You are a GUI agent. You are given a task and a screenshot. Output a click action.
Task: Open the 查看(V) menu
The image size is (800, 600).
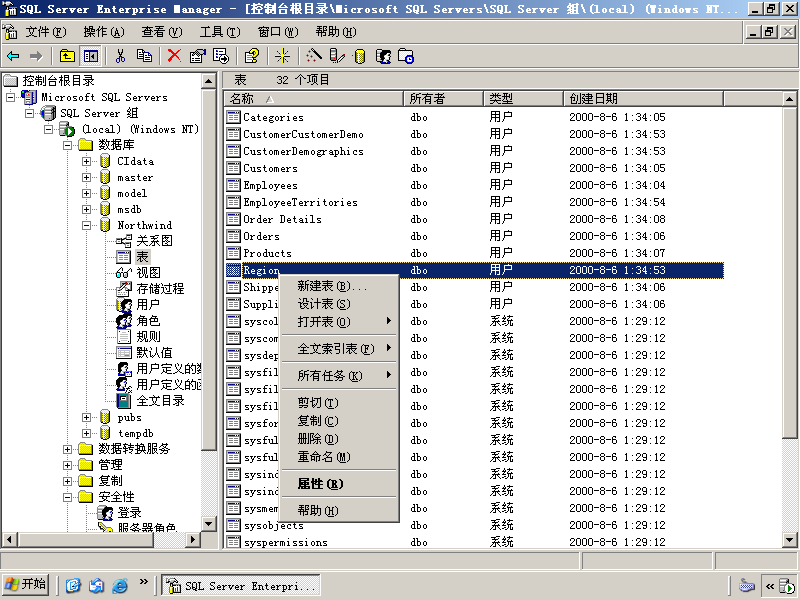162,32
